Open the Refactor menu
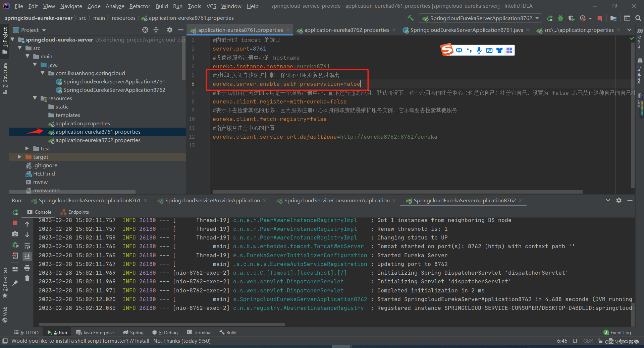644x348 pixels. [140, 6]
